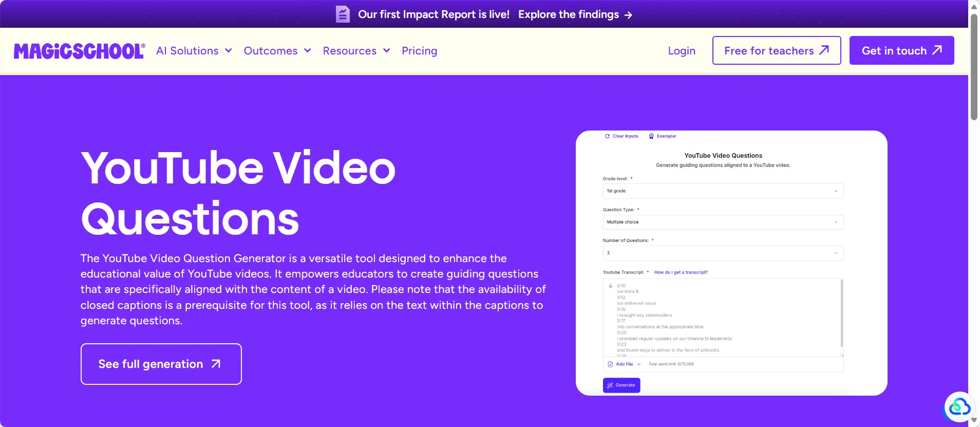Open the Question Type dropdown
980x427 pixels.
723,222
